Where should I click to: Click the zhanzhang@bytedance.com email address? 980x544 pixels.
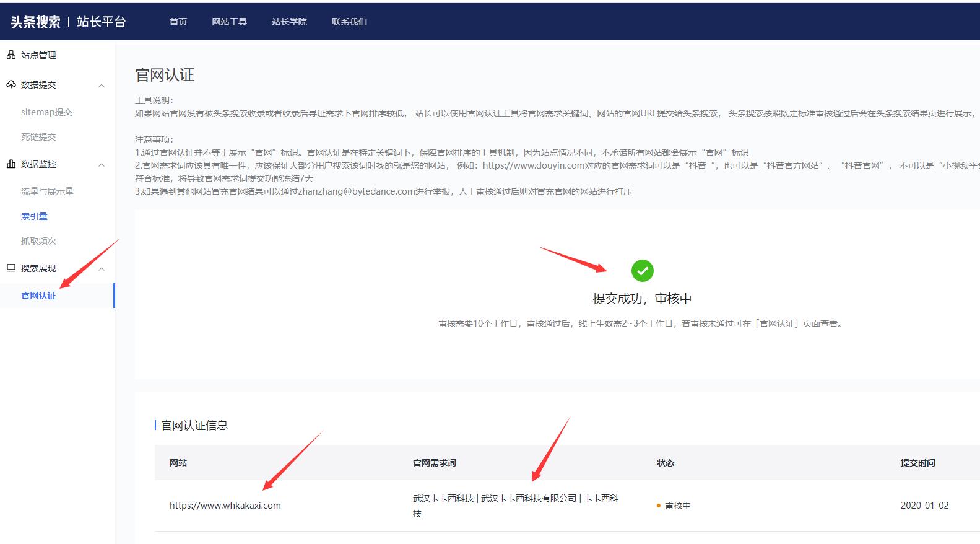tap(357, 191)
